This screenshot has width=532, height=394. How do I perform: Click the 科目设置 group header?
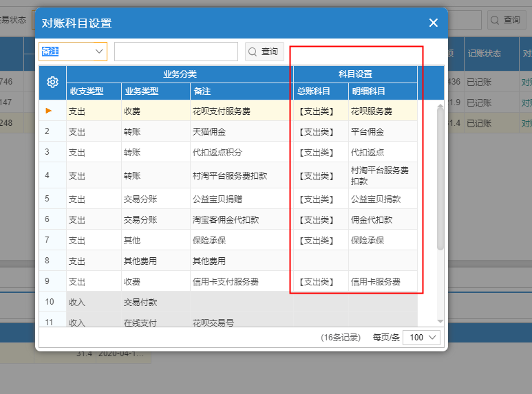pyautogui.click(x=355, y=74)
